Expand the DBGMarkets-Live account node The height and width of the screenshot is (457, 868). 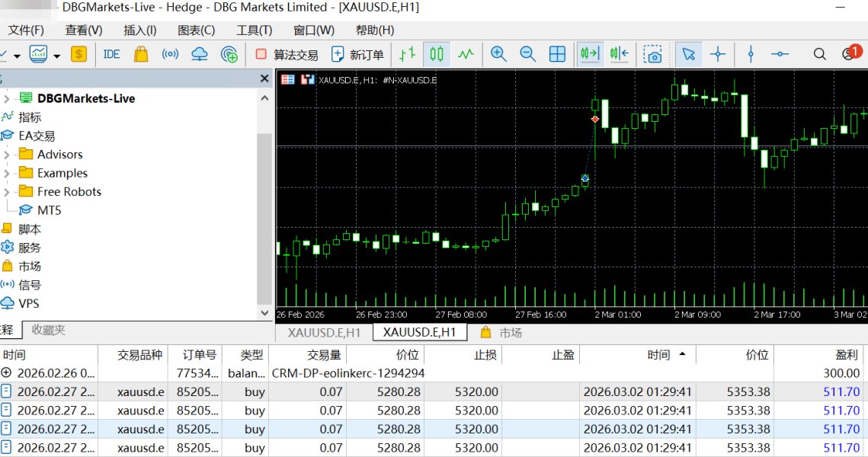pyautogui.click(x=7, y=98)
